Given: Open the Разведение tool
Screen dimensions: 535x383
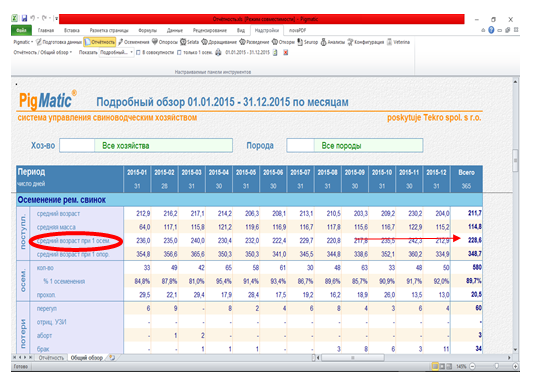Looking at the screenshot, I should (x=255, y=42).
